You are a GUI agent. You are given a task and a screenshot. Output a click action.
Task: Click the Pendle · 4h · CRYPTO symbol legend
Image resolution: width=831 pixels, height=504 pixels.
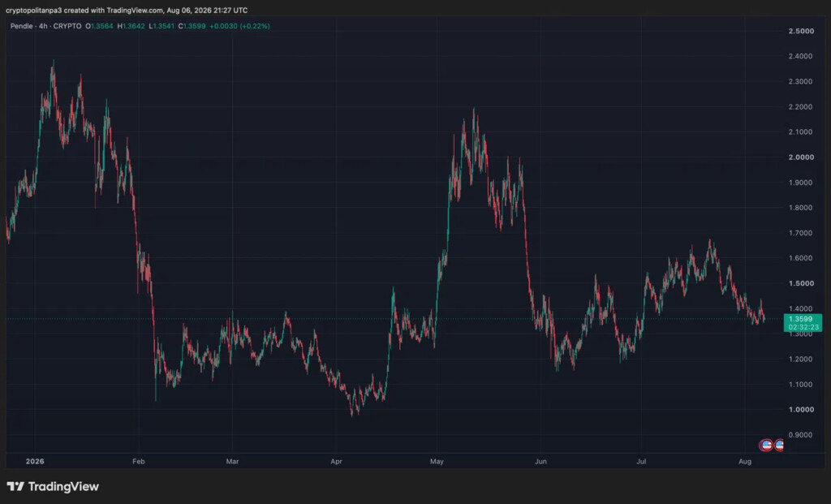(x=46, y=26)
